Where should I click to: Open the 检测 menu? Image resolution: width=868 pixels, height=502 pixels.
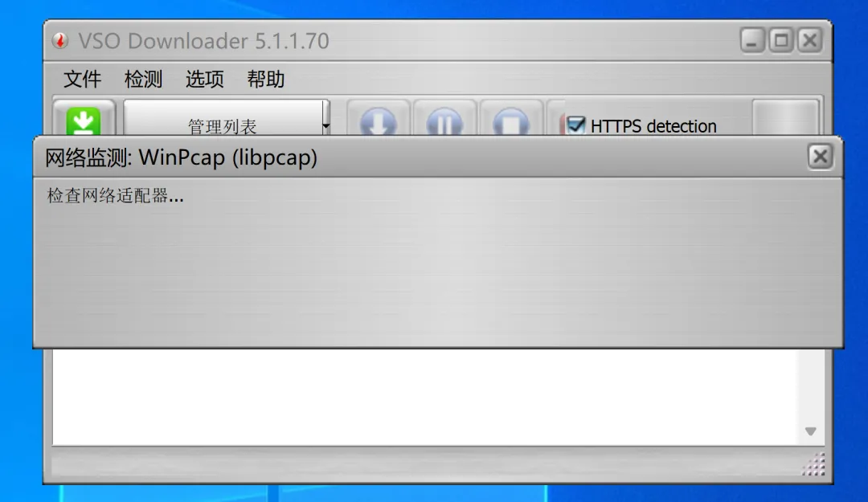(143, 80)
